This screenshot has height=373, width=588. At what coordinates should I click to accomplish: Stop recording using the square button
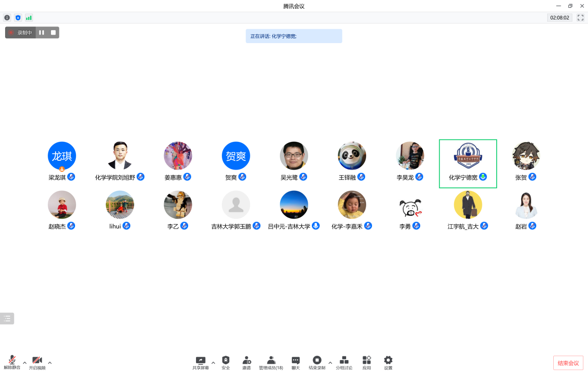(53, 32)
